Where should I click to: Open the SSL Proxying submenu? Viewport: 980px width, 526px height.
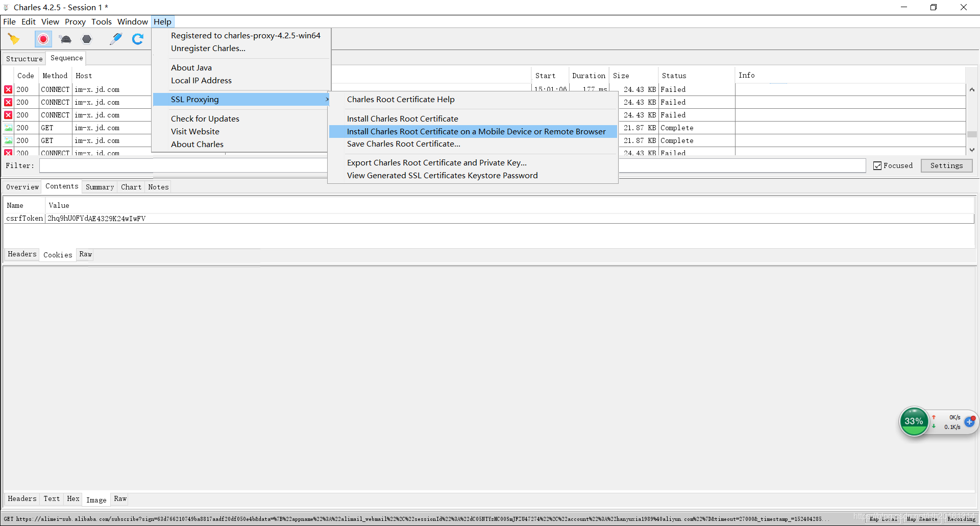(241, 99)
